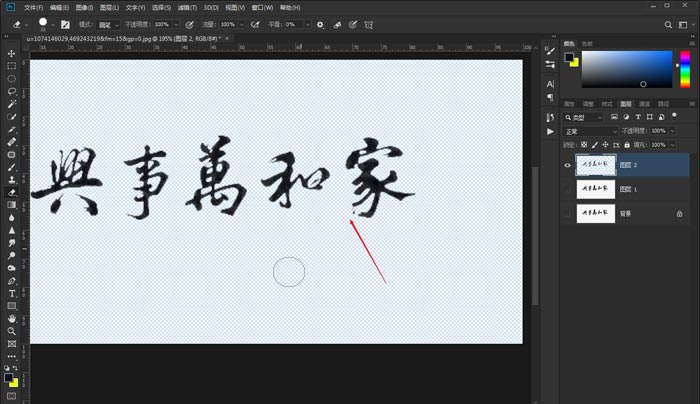Swap foreground and background colors in toolbox
The image size is (700, 404).
(x=16, y=368)
